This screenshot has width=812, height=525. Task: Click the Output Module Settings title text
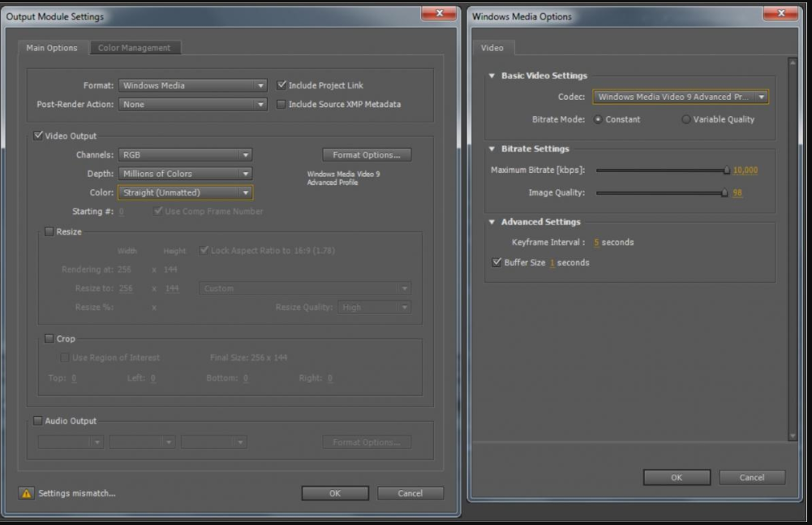(55, 16)
